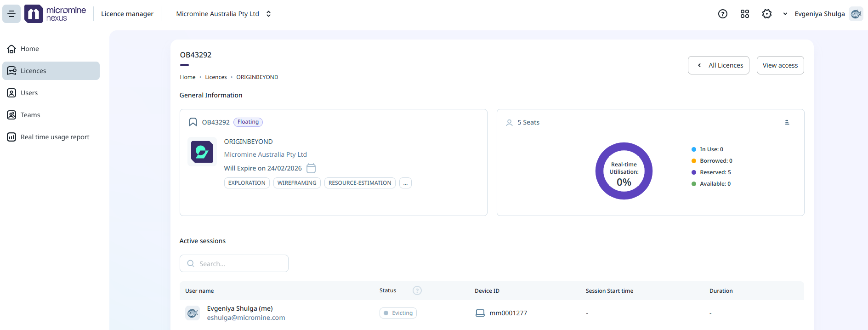Screen dimensions: 868x330
Task: Click the All Licences back button
Action: point(719,65)
